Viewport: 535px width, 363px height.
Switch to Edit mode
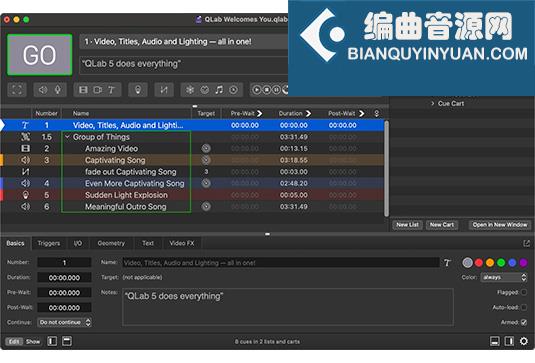[x=14, y=341]
